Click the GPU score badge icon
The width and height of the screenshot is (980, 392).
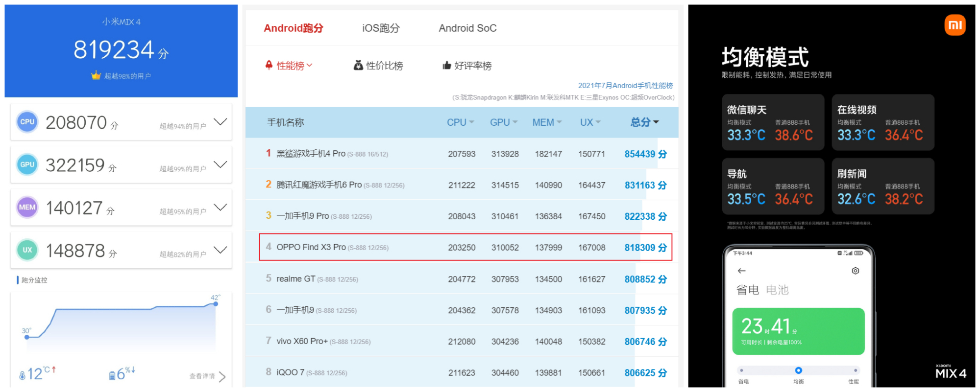pyautogui.click(x=27, y=164)
